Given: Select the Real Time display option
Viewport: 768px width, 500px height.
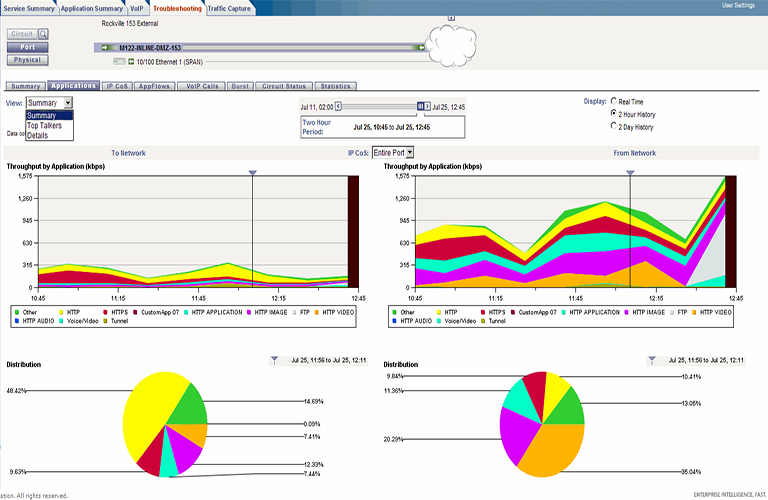Looking at the screenshot, I should click(613, 101).
